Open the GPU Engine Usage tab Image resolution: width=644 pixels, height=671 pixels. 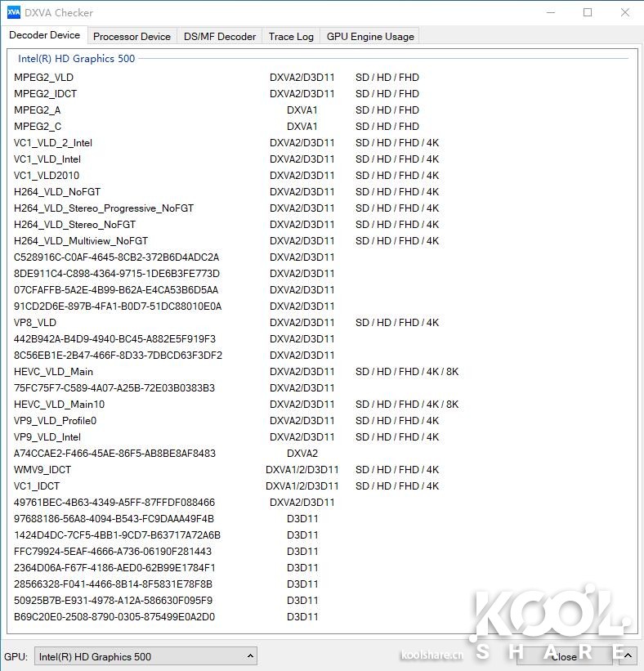370,37
